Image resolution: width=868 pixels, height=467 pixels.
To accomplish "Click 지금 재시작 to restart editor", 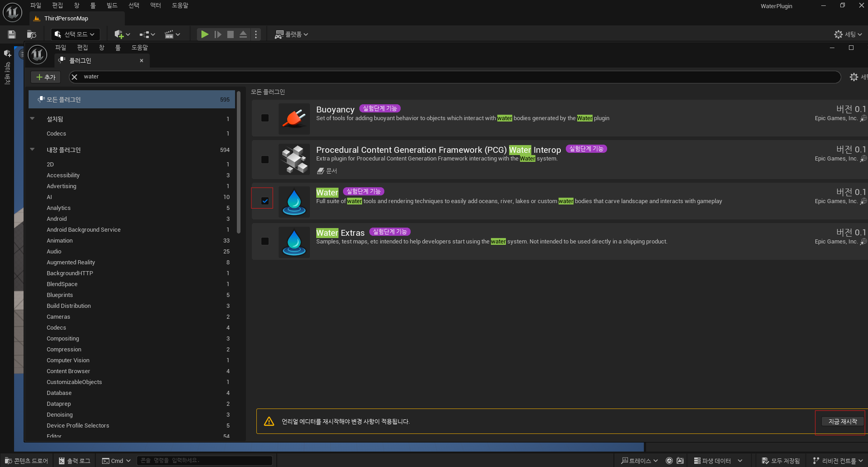I will coord(843,422).
